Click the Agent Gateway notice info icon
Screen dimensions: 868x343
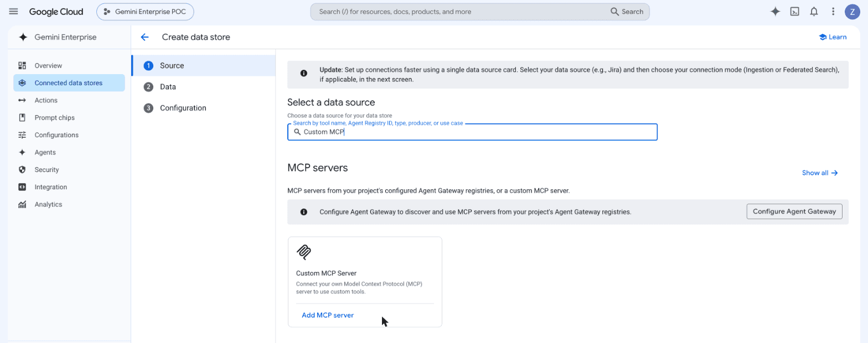[303, 212]
